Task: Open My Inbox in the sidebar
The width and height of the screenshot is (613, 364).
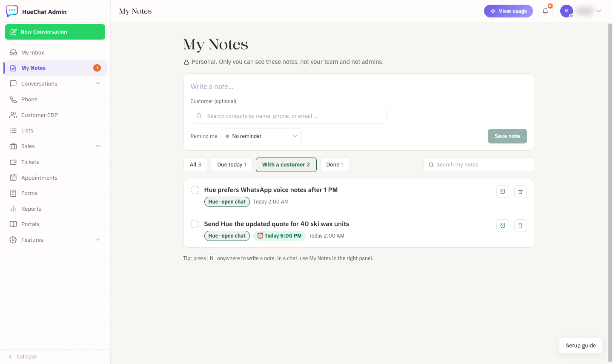Action: point(55,52)
